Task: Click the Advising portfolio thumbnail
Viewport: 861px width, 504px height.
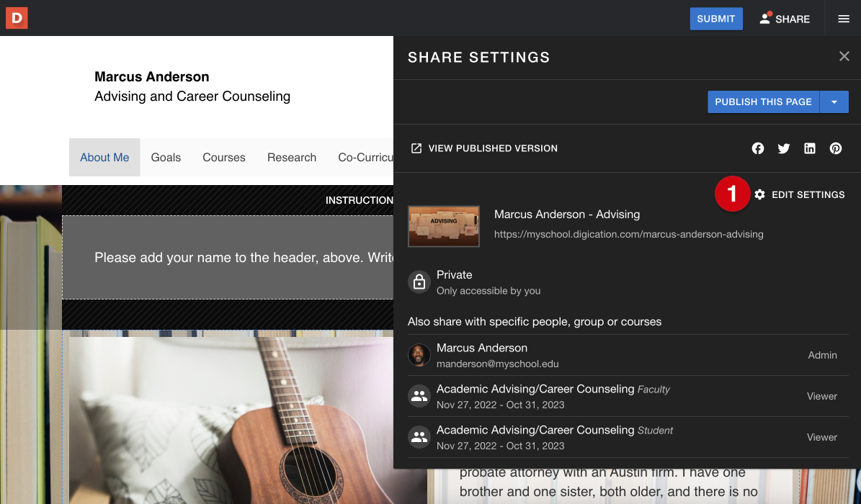Action: (444, 226)
